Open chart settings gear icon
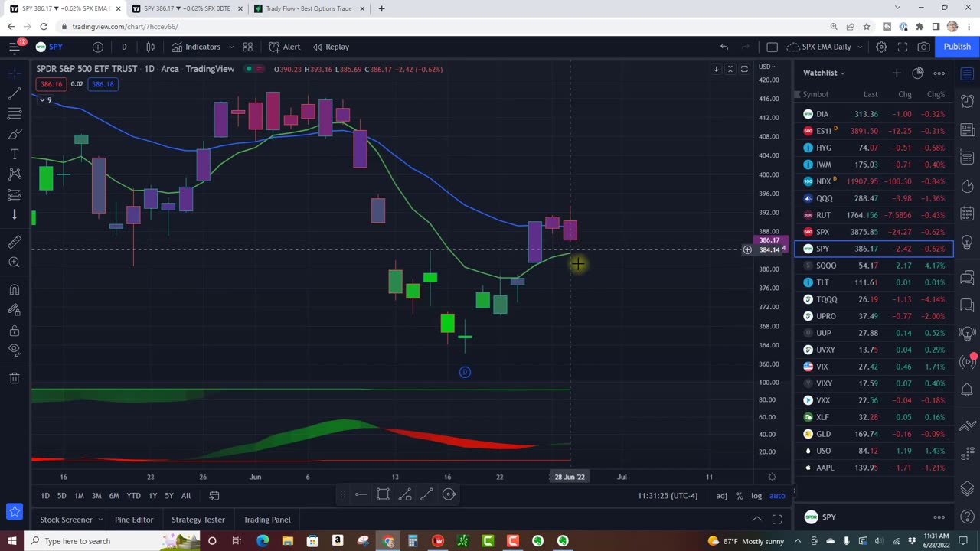Viewport: 980px width, 551px height. click(881, 47)
